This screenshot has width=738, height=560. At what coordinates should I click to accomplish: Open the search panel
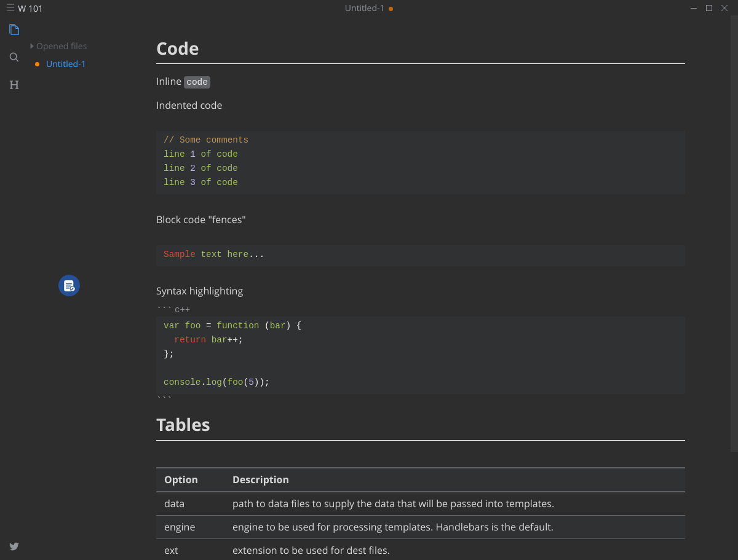14,57
